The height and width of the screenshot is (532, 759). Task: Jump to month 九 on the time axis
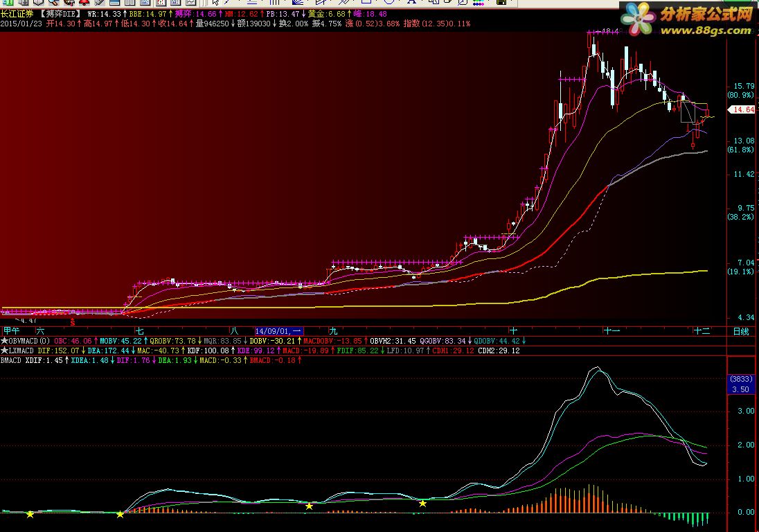(333, 331)
